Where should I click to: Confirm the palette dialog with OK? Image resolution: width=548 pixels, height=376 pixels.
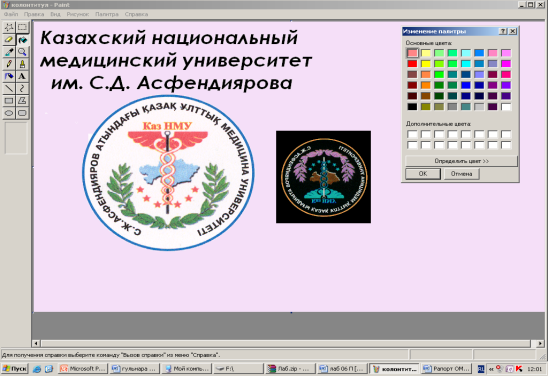pos(423,174)
